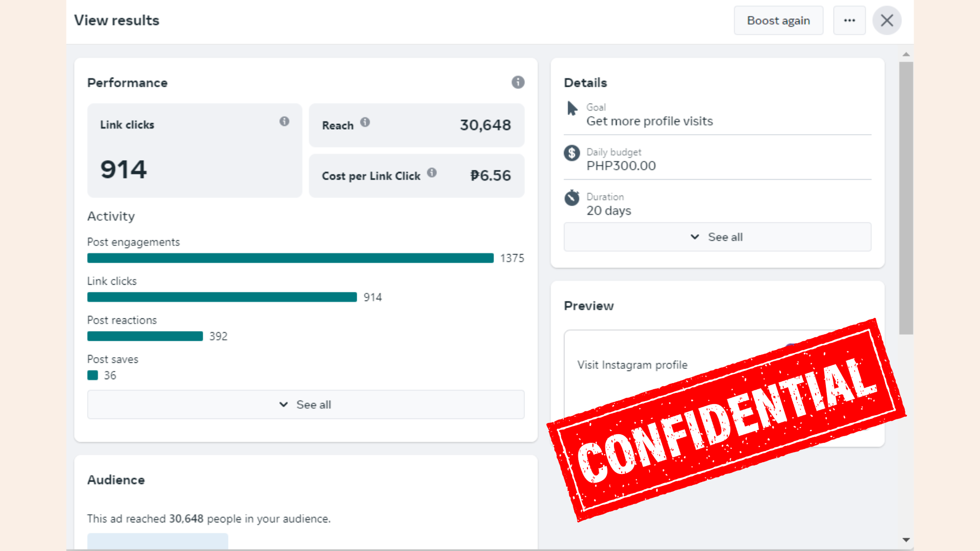Click the scrollbar up arrow
980x551 pixels.
coord(906,54)
